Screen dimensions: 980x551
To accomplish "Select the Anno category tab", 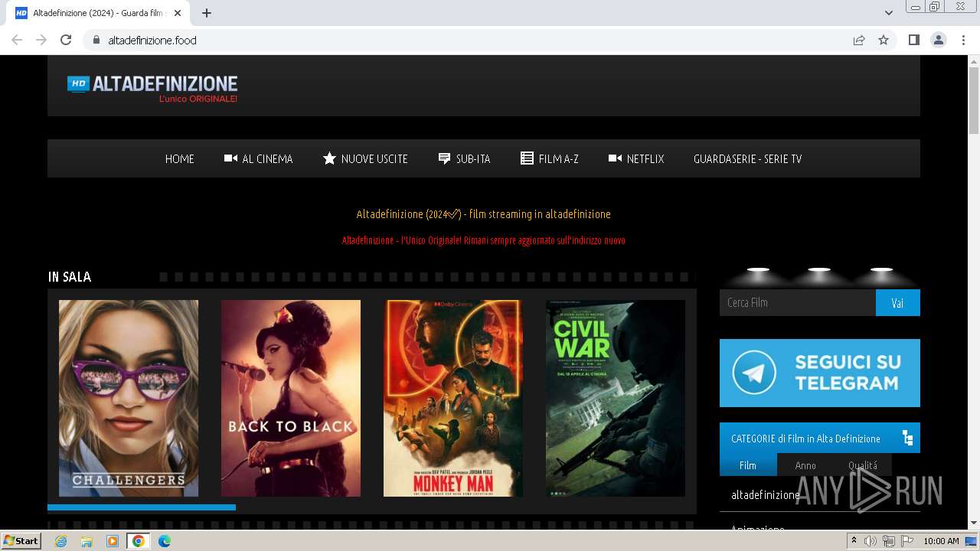I will tap(805, 465).
